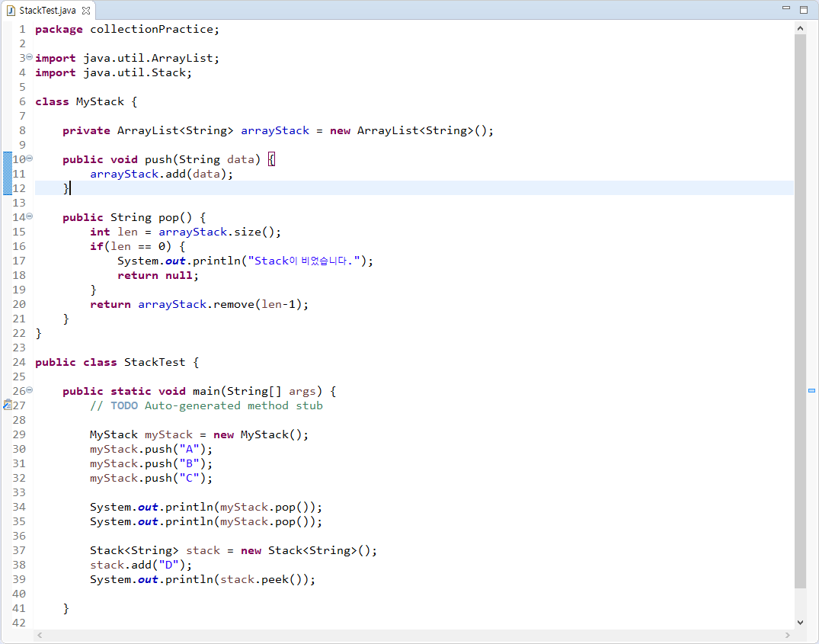Click 'import java.util.ArrayList;' line
The width and height of the screenshot is (819, 644).
127,58
